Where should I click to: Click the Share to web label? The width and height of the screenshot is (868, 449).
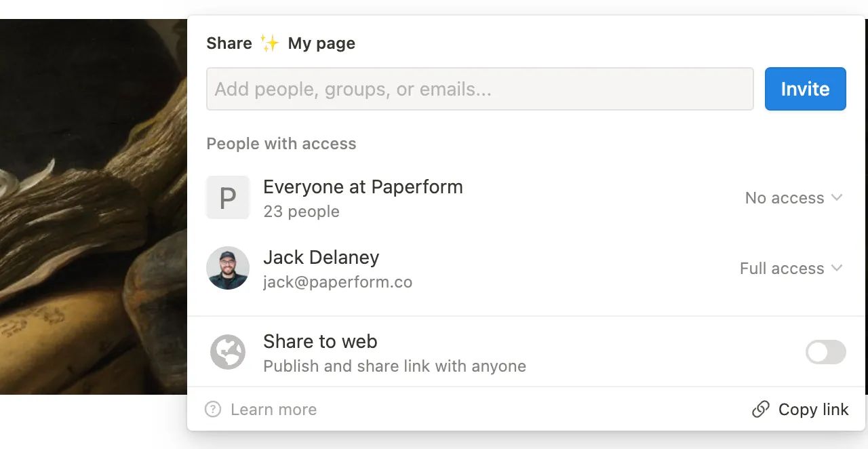(x=319, y=341)
